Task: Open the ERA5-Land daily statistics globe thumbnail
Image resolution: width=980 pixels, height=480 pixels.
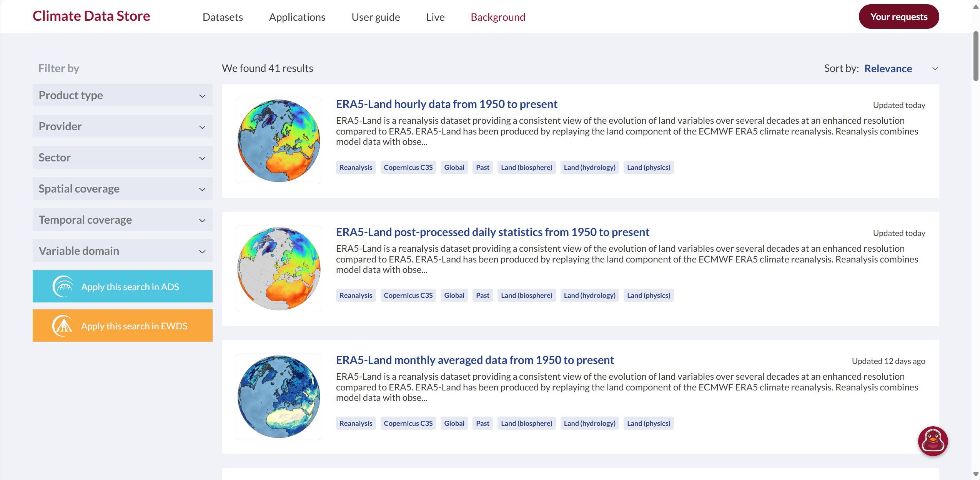Action: pos(279,269)
